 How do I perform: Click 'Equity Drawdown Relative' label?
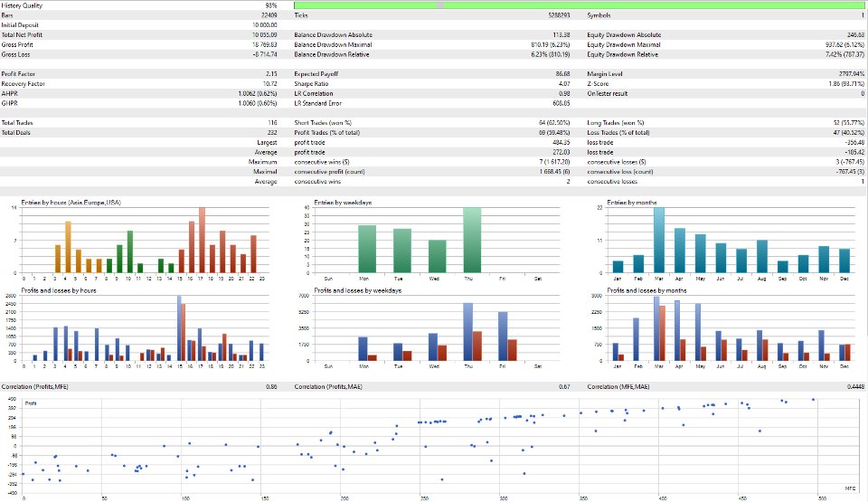623,55
